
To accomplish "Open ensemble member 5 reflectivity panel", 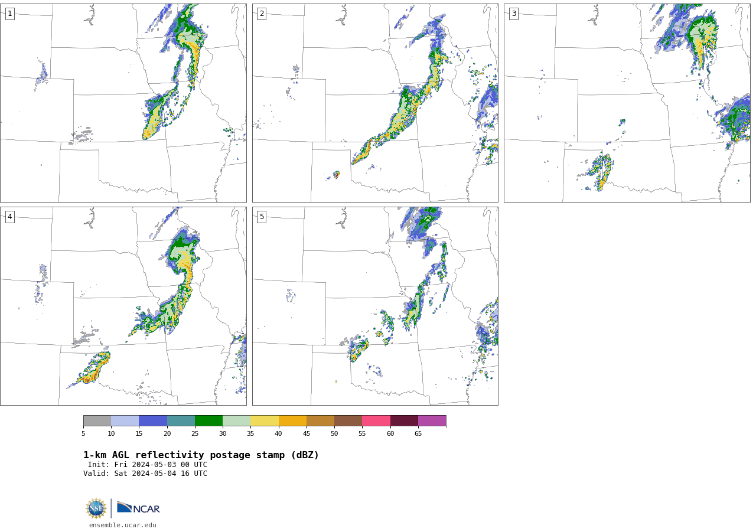I will click(375, 306).
